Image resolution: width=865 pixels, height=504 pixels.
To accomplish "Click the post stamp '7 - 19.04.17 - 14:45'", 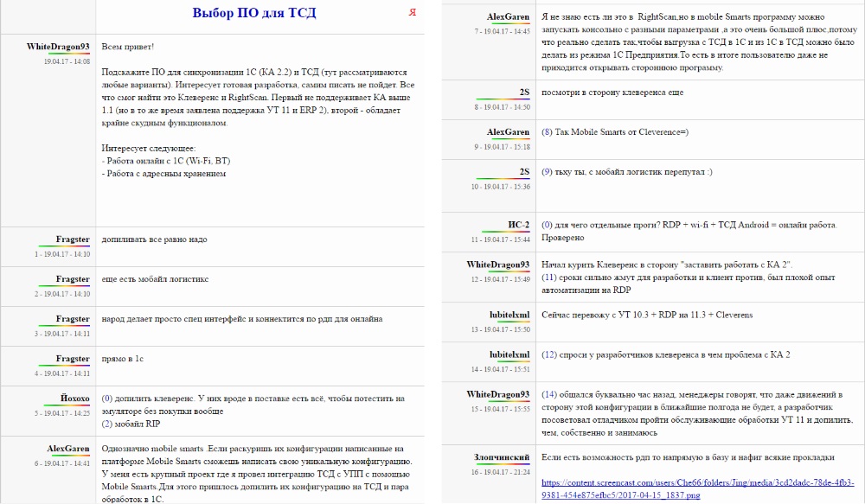I will click(x=503, y=31).
